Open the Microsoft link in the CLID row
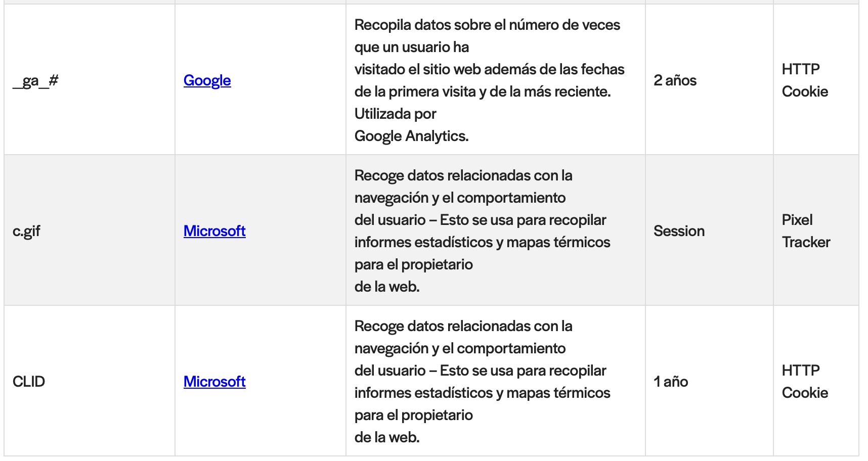 point(214,382)
